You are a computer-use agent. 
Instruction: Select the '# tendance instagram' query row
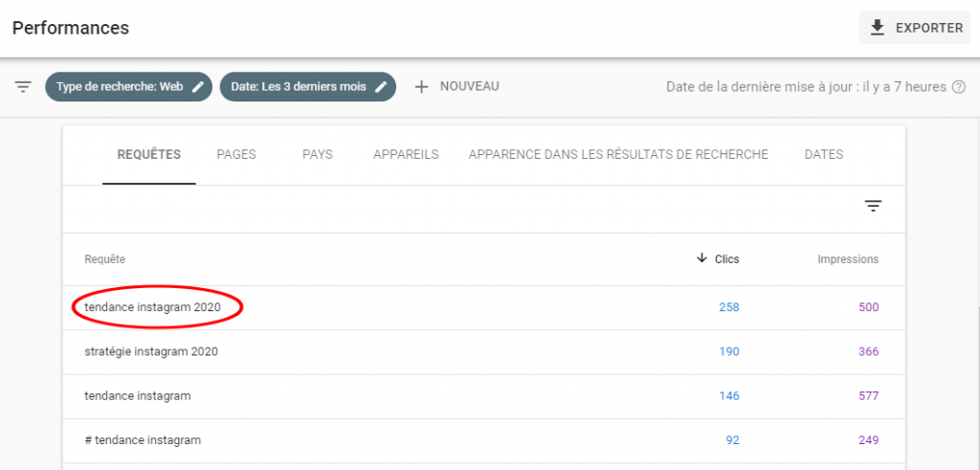coord(143,440)
